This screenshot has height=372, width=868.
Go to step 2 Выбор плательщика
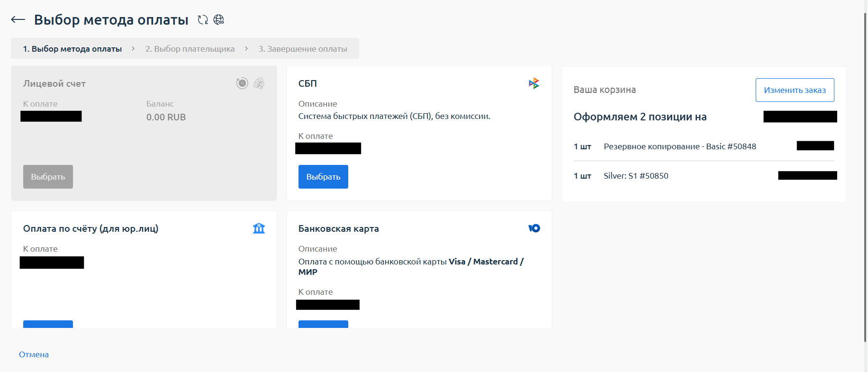click(x=190, y=49)
